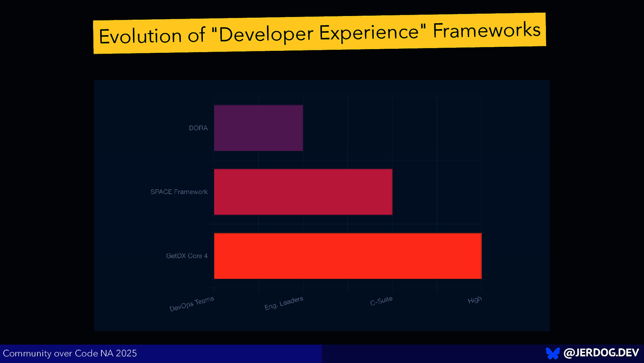Click the Community over Code NA 2025 footer text
This screenshot has width=644, height=363.
point(70,353)
